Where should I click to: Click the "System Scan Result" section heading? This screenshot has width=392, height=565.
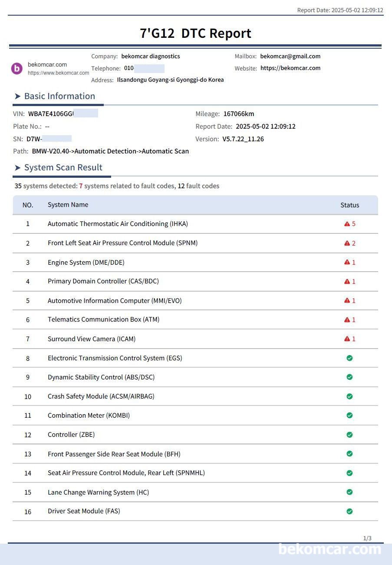point(63,167)
